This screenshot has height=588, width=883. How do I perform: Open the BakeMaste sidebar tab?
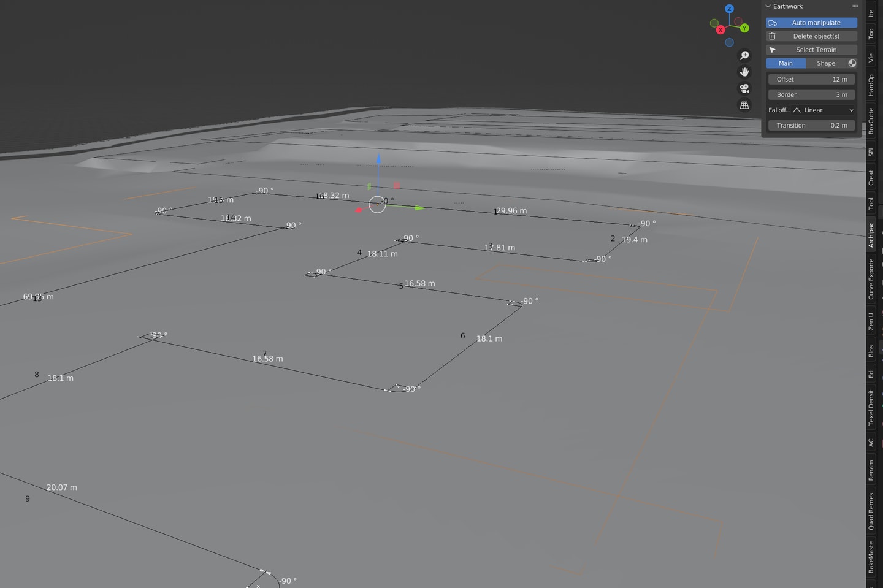point(871,557)
